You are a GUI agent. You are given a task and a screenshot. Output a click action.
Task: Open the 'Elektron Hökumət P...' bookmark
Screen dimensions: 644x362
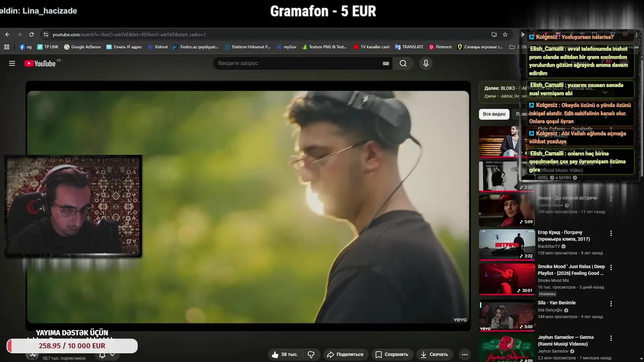click(x=248, y=47)
